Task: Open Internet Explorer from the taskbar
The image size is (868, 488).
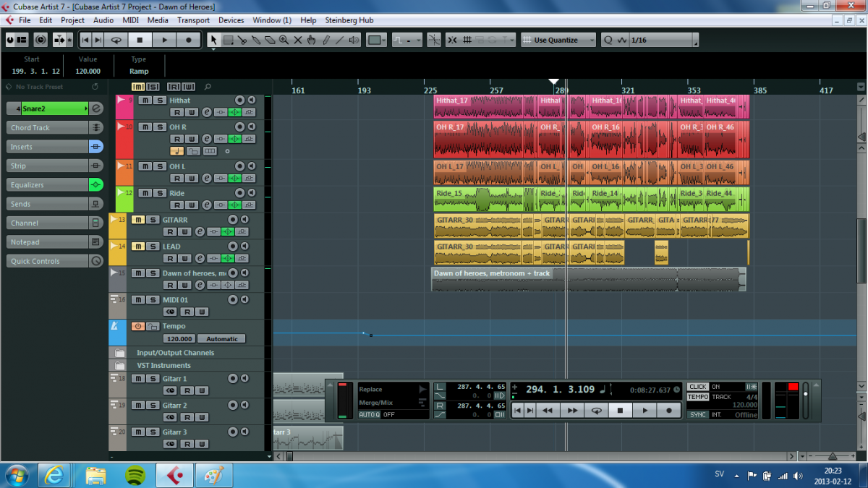Action: coord(55,476)
